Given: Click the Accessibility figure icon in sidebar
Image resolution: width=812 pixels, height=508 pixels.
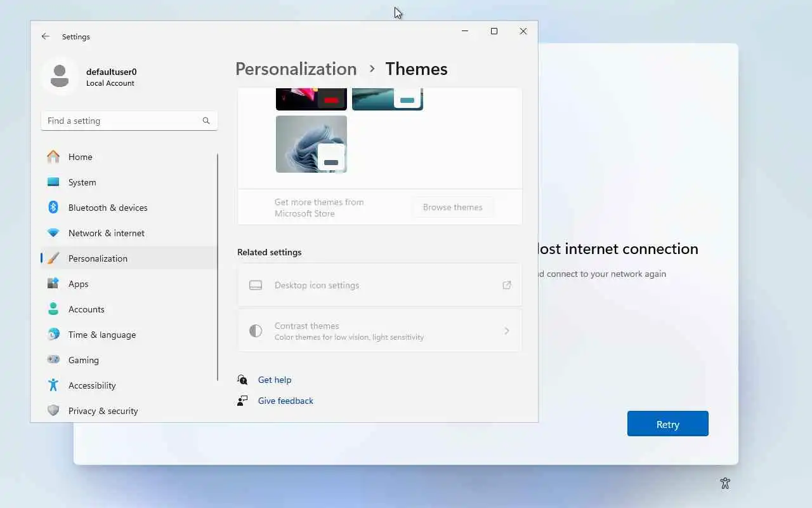Looking at the screenshot, I should click(x=53, y=385).
